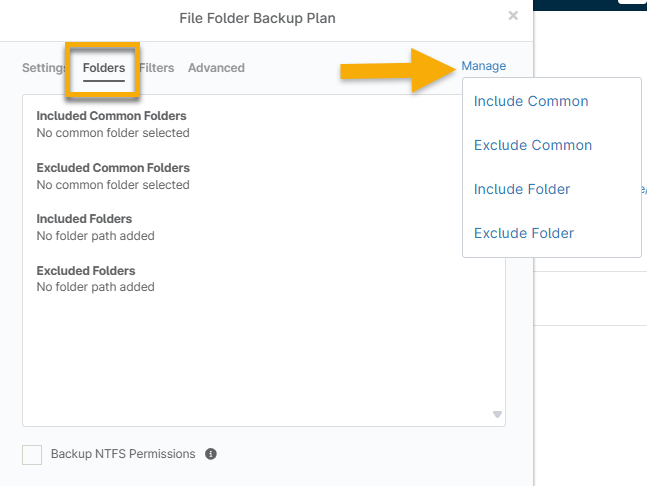Select Exclude Common menu option
Screen dimensions: 647x486
coord(533,145)
